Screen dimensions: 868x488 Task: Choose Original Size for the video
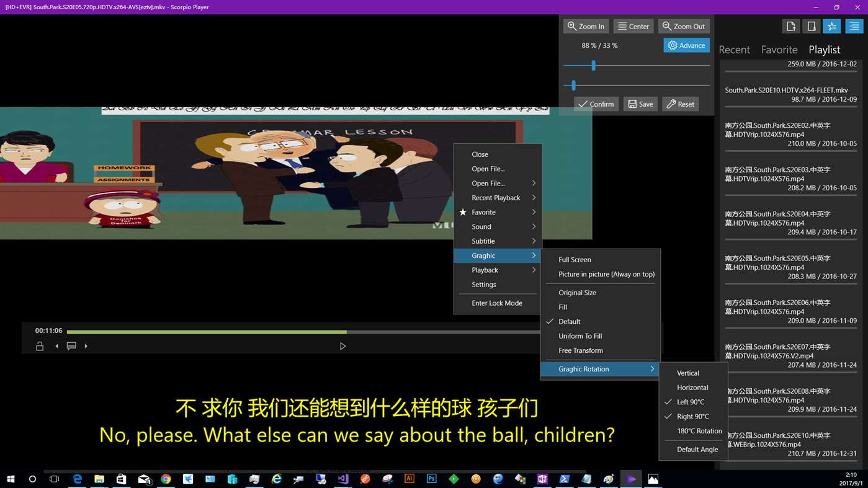tap(601, 293)
